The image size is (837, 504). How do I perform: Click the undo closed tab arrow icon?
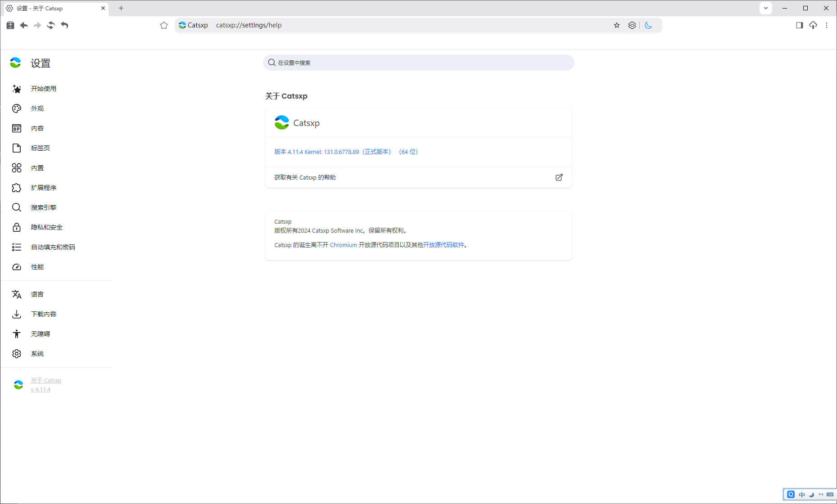pyautogui.click(x=64, y=25)
